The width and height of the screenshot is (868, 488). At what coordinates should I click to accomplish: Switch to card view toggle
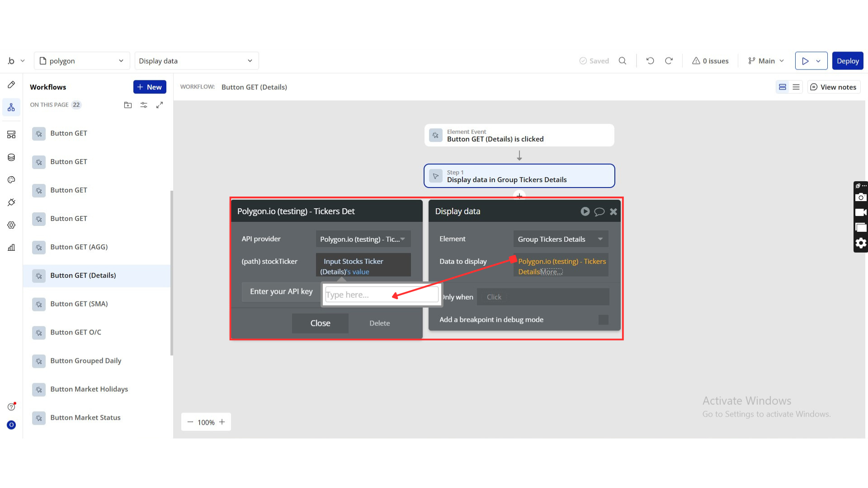click(783, 87)
